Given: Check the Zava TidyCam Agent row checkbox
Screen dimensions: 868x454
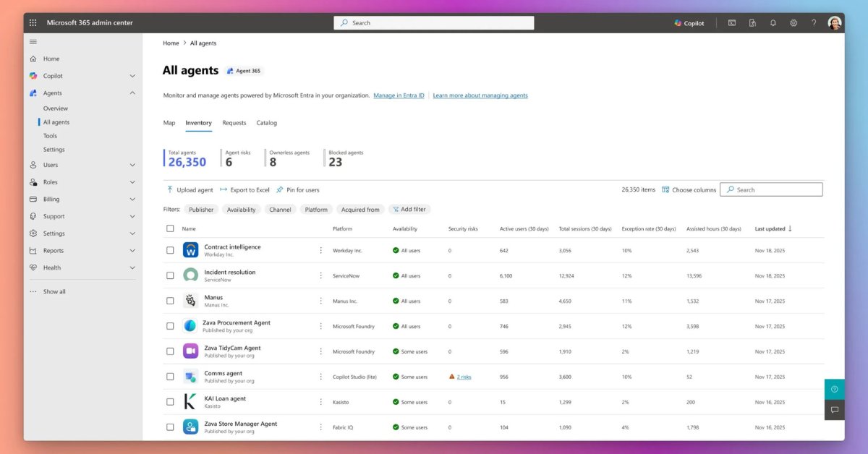Looking at the screenshot, I should 170,351.
